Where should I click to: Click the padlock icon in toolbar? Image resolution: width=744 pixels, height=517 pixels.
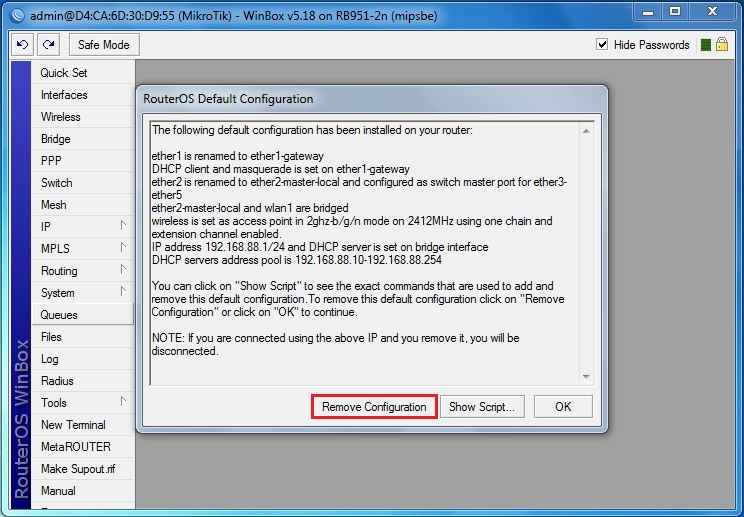pos(721,45)
